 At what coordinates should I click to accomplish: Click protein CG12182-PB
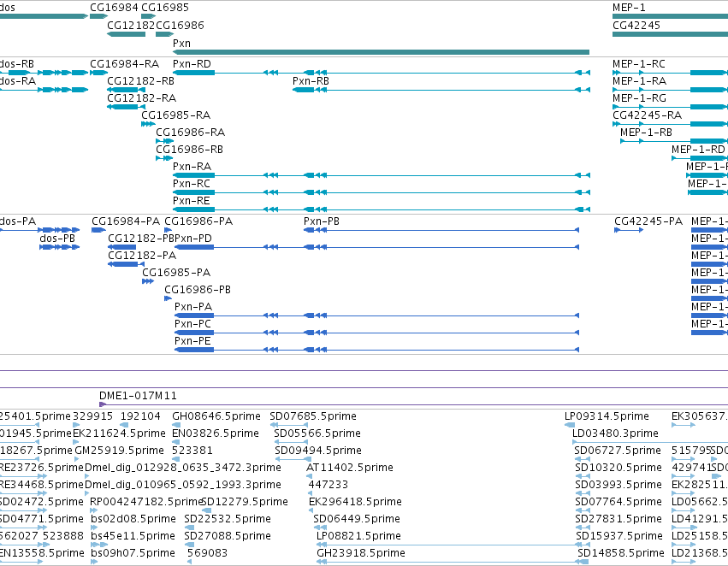[x=122, y=247]
